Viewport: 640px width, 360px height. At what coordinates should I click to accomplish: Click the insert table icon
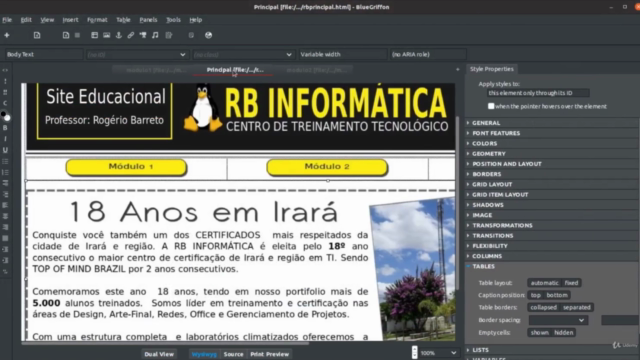coord(94,36)
